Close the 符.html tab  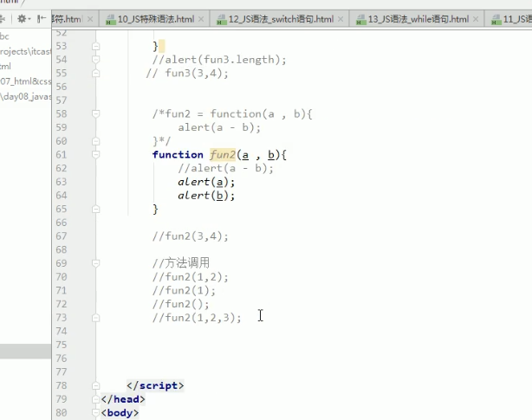pyautogui.click(x=90, y=19)
